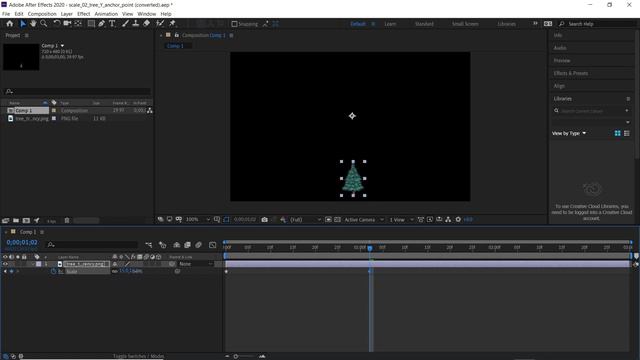640x360 pixels.
Task: Select the Roto Brush tool
Action: [160, 24]
